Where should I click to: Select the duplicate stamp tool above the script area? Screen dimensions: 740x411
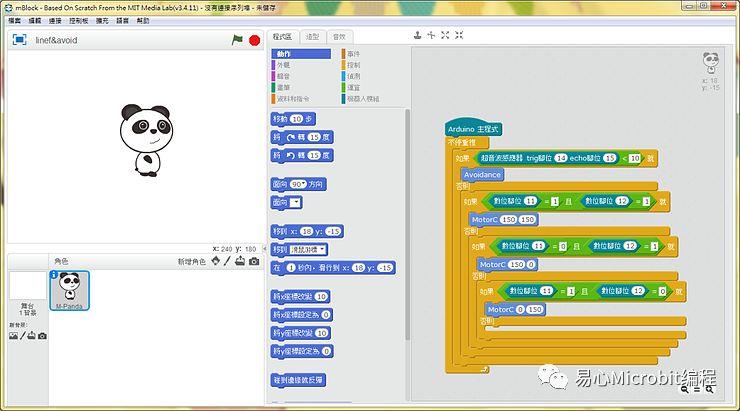point(417,35)
